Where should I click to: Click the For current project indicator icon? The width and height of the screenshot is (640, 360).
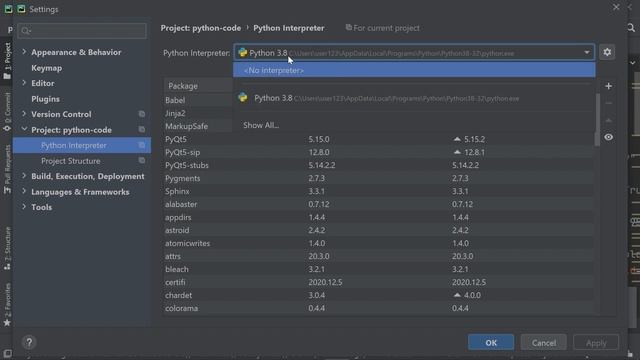pyautogui.click(x=349, y=27)
